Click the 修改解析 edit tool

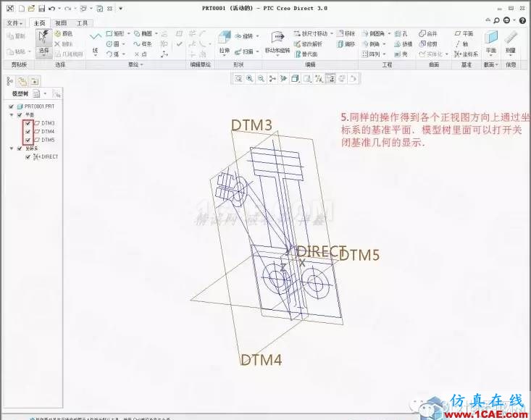click(308, 44)
